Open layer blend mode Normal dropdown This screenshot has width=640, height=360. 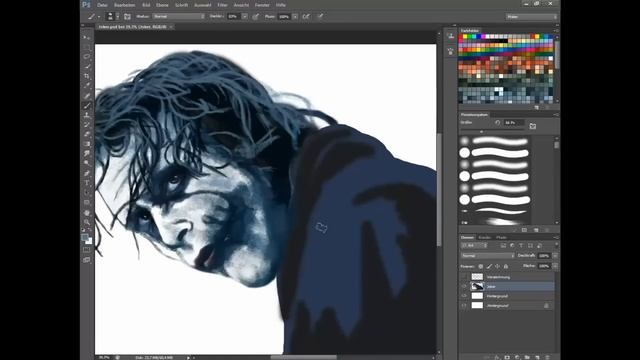[x=488, y=256]
